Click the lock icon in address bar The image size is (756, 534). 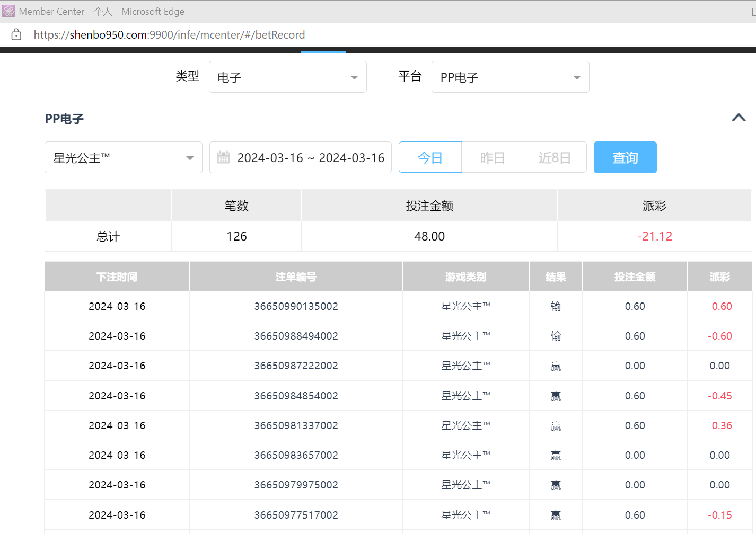click(16, 35)
